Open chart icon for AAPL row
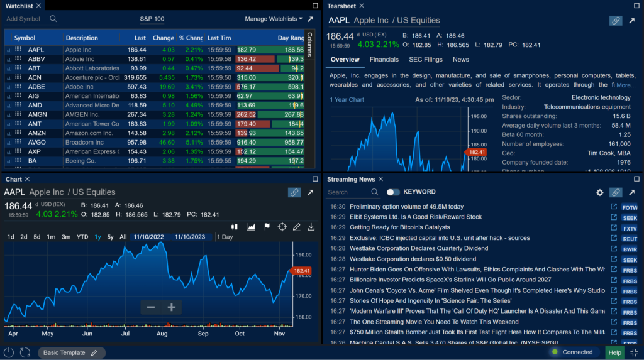 9,50
